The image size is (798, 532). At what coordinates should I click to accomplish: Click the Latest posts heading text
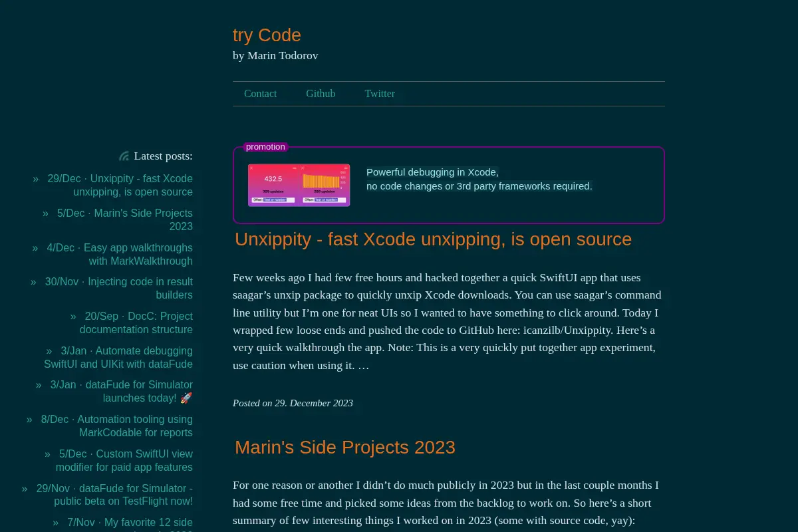tap(163, 156)
